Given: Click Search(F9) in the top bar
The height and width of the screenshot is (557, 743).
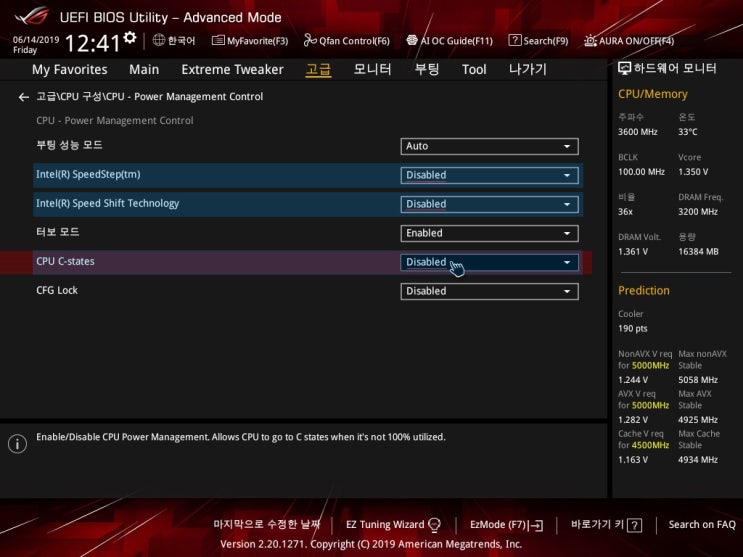Looking at the screenshot, I should (x=545, y=41).
